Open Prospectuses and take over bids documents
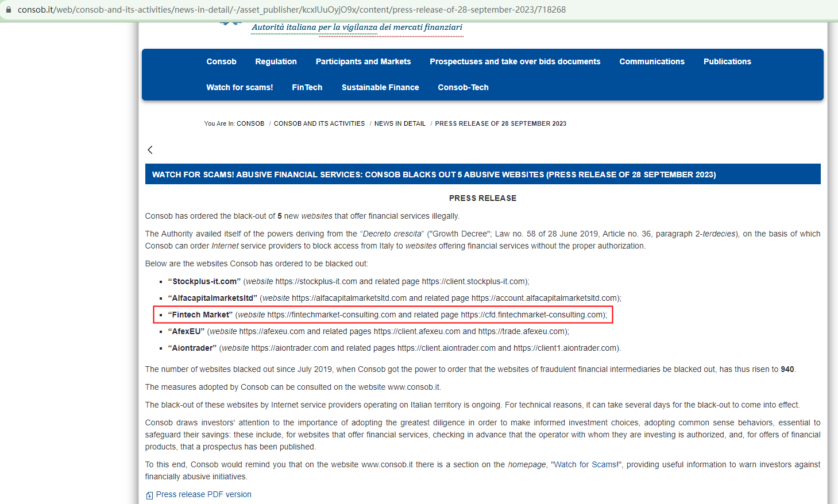The width and height of the screenshot is (838, 504). pos(515,61)
